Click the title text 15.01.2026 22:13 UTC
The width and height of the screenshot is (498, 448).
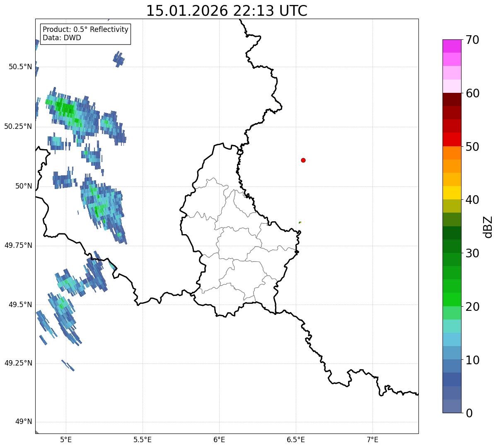pyautogui.click(x=227, y=11)
